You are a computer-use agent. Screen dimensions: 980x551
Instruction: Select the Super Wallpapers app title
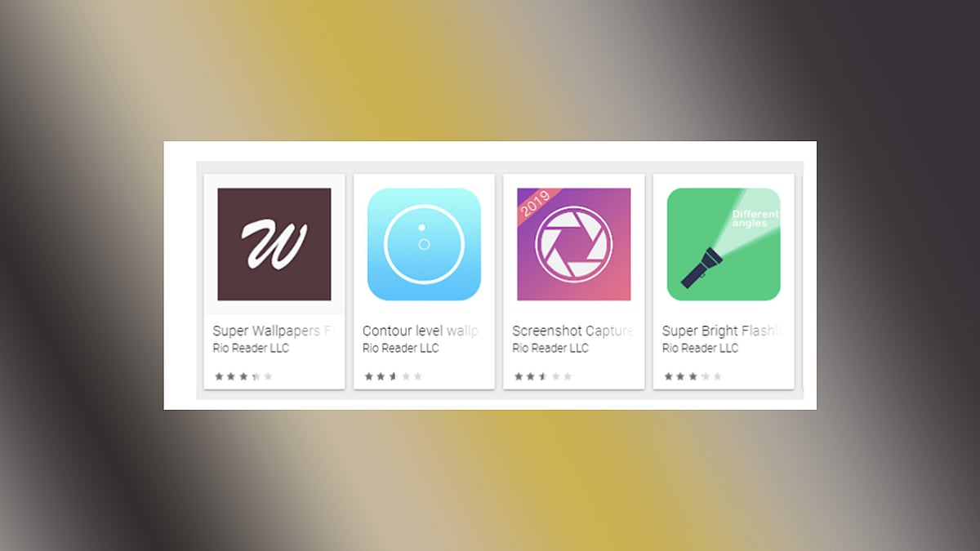pyautogui.click(x=274, y=331)
